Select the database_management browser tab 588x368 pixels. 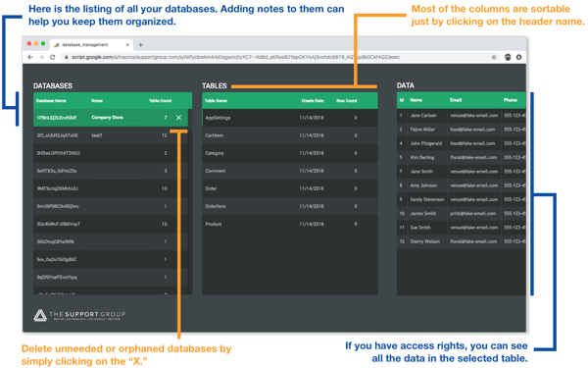point(91,45)
